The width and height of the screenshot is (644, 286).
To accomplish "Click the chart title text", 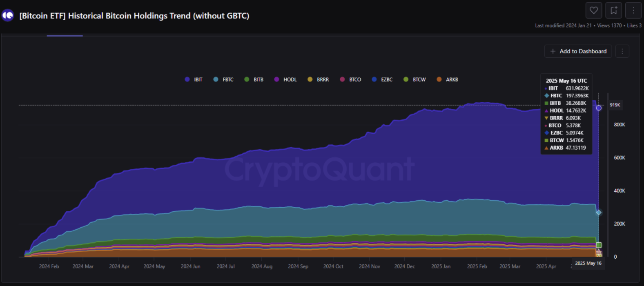I will (x=134, y=16).
